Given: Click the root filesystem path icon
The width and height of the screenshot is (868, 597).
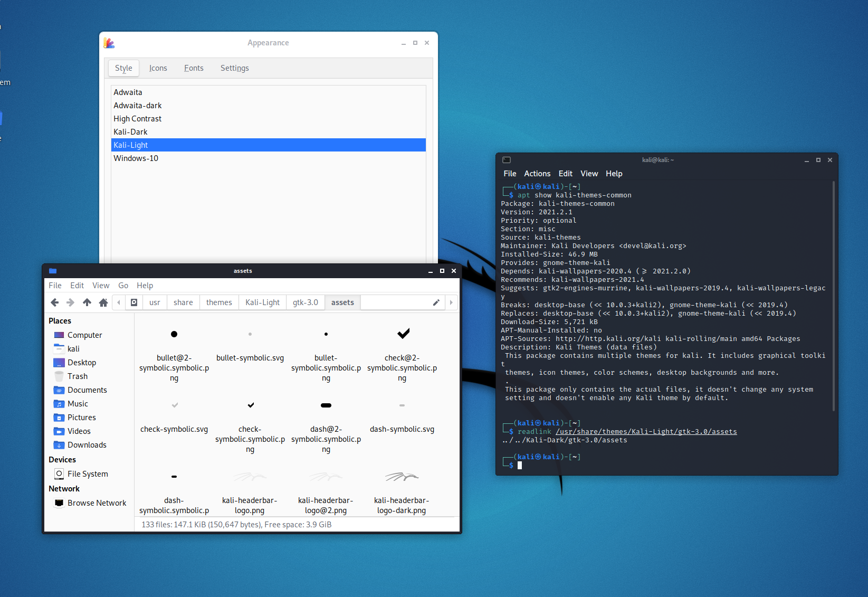Looking at the screenshot, I should [134, 302].
